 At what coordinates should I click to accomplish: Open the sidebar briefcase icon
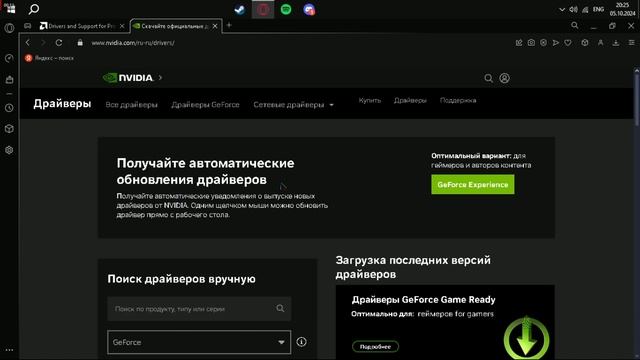coord(9,80)
